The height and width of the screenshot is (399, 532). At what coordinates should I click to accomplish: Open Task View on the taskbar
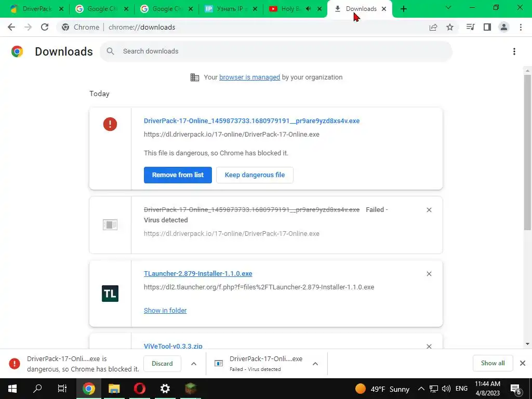click(x=62, y=389)
